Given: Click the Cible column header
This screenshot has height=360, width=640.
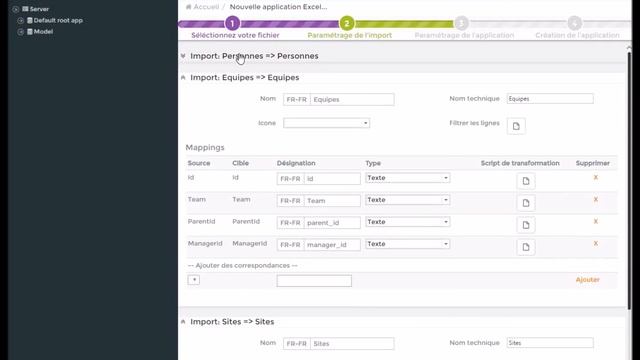Looking at the screenshot, I should pyautogui.click(x=240, y=163).
